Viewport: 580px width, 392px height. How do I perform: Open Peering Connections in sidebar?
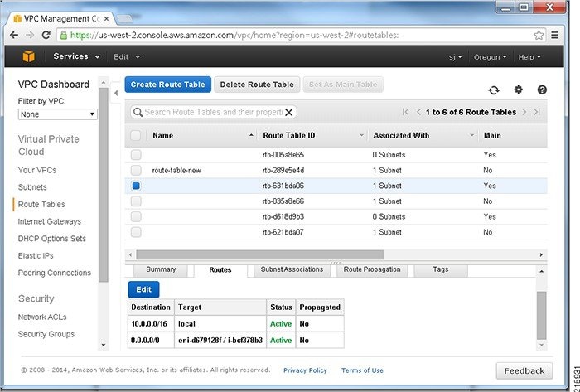point(55,273)
